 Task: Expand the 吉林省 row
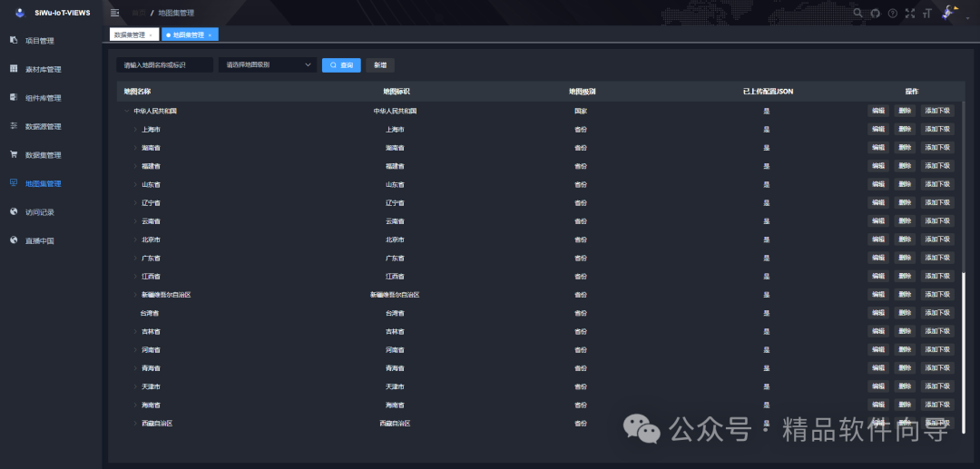(x=135, y=332)
